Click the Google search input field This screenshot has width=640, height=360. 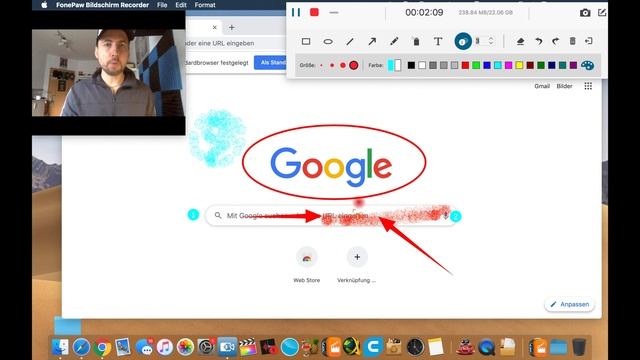point(331,216)
